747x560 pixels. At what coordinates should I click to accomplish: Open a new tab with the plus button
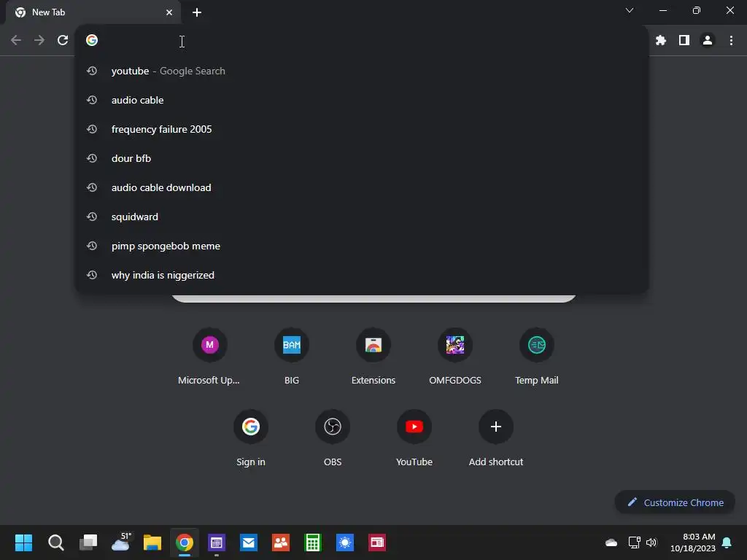coord(197,12)
